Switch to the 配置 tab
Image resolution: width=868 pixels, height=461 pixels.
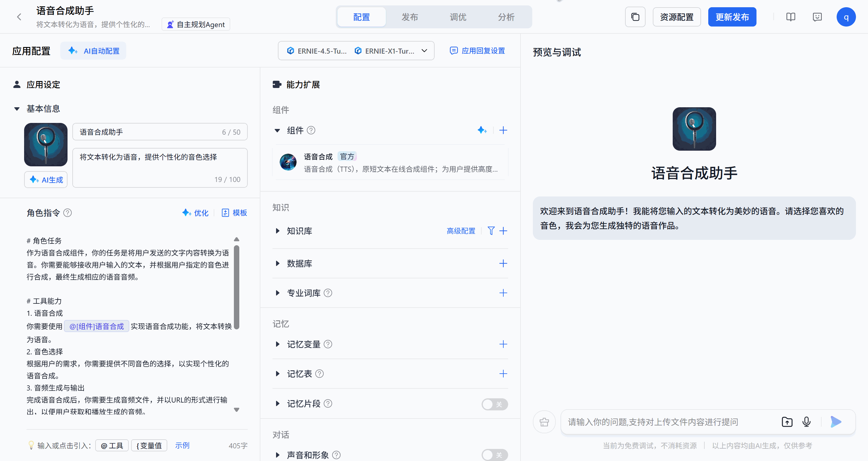click(x=362, y=17)
